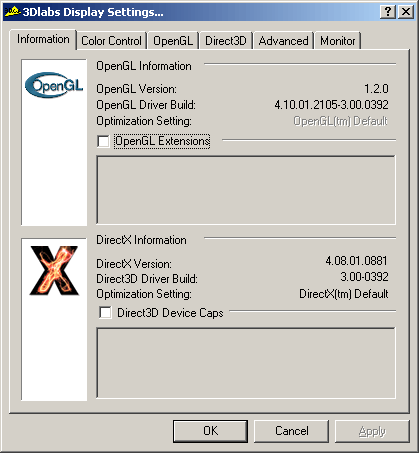Open the OpenGL tab
This screenshot has width=419, height=453.
point(173,41)
